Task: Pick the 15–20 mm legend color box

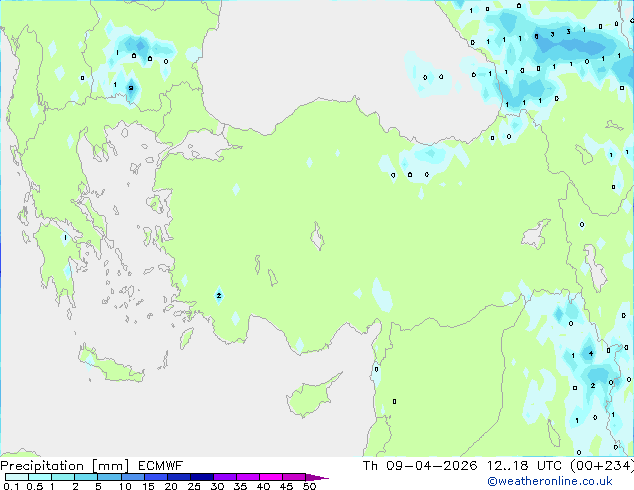Action: pos(155,477)
